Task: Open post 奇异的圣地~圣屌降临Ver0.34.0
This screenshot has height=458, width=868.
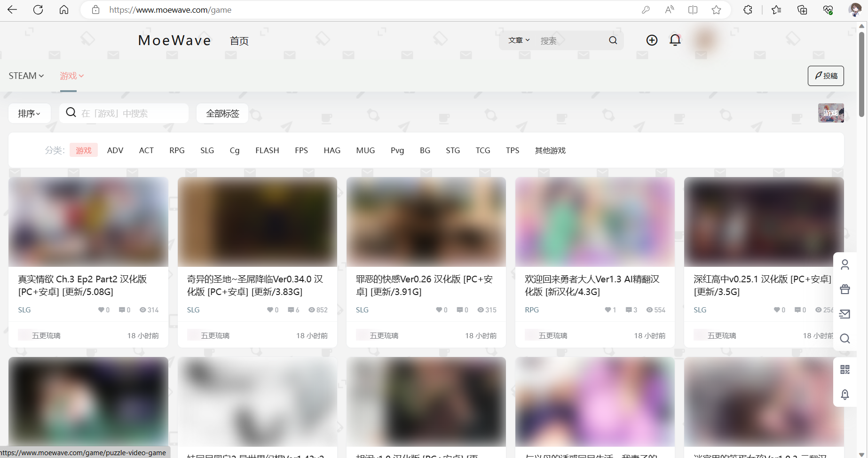Action: 255,285
